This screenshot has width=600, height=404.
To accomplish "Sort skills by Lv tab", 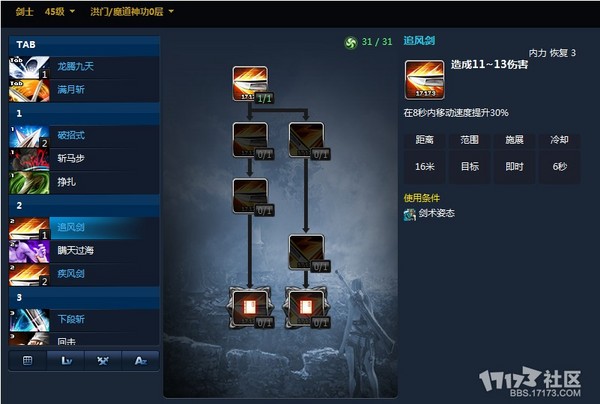I will [x=66, y=360].
